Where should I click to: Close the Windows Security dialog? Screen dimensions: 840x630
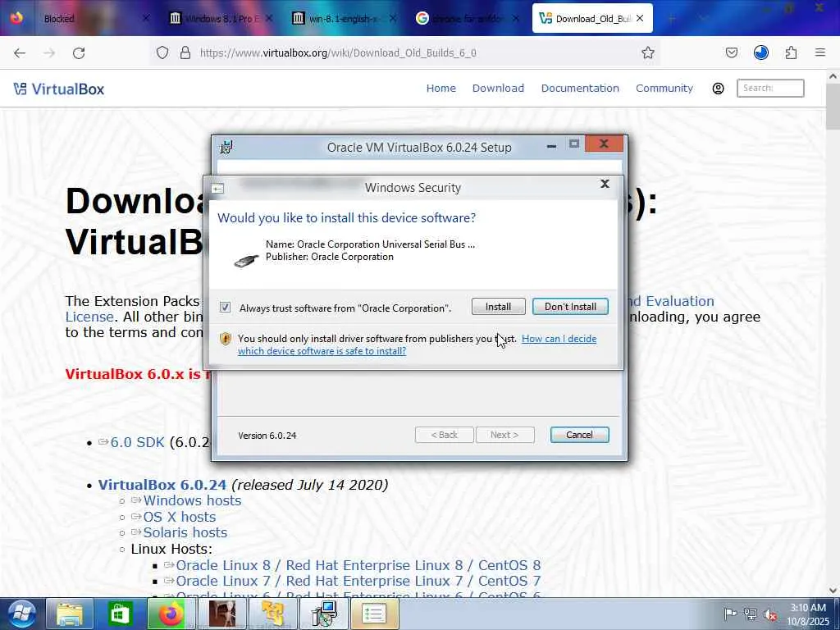(605, 185)
